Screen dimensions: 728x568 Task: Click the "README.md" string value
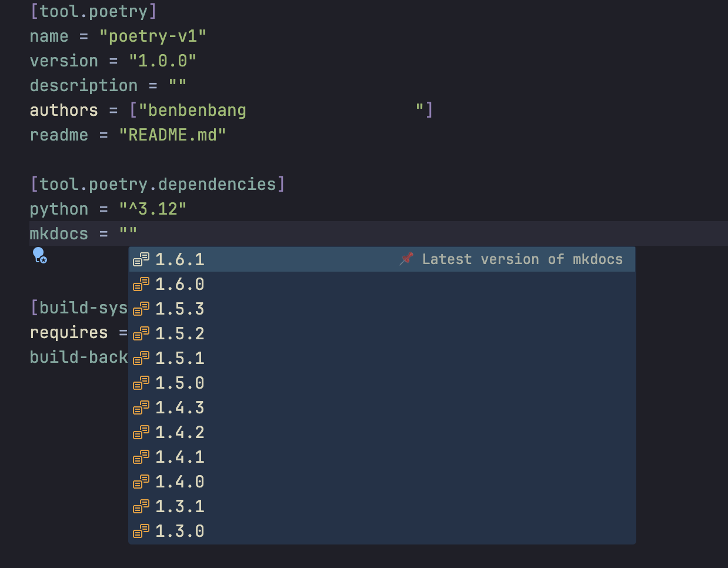coord(172,135)
